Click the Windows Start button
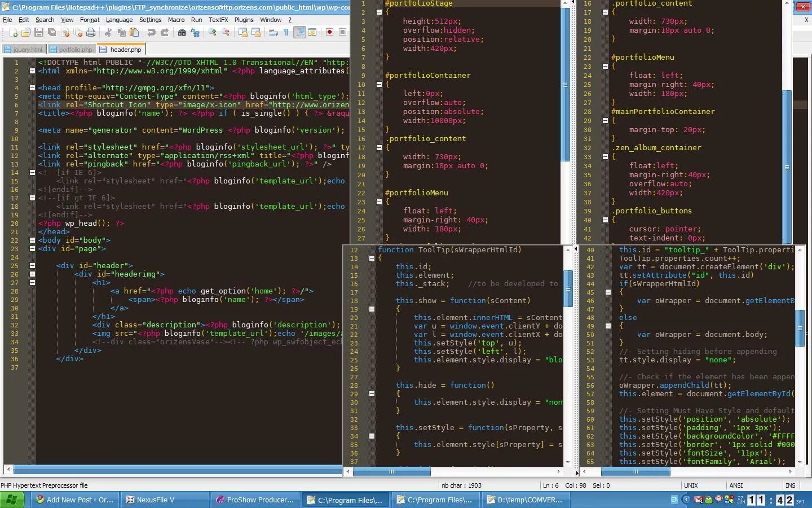This screenshot has height=508, width=812. [12, 500]
